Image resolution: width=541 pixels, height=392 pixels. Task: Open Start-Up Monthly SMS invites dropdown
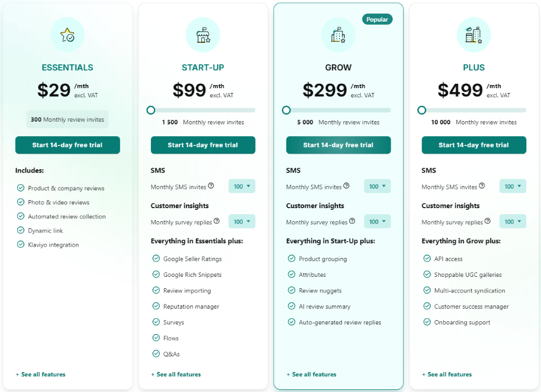click(241, 187)
